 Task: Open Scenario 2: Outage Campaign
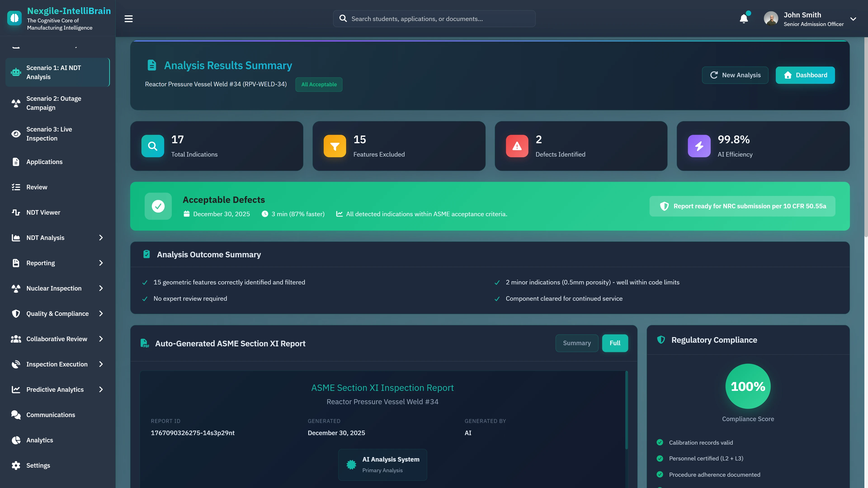[x=54, y=103]
